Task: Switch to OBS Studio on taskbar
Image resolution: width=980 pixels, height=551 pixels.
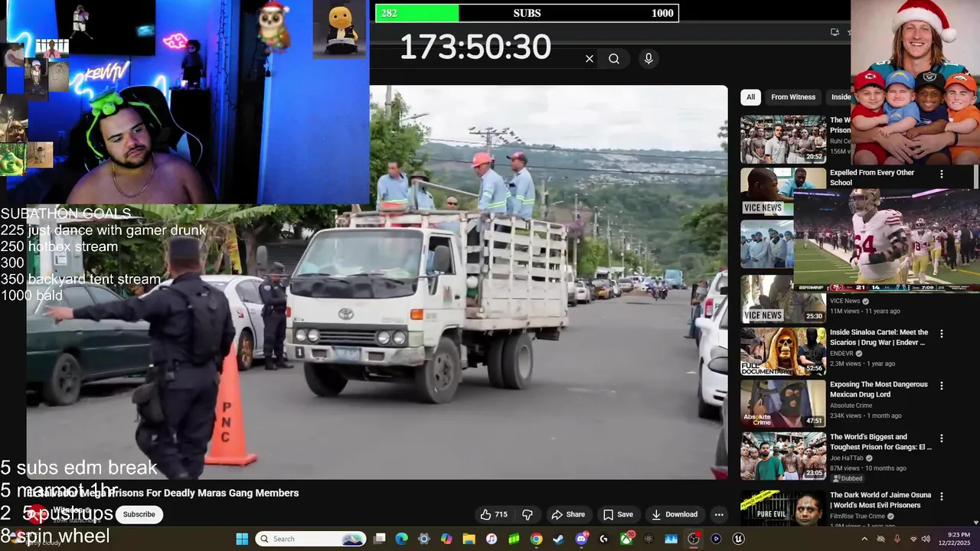Action: click(x=694, y=539)
